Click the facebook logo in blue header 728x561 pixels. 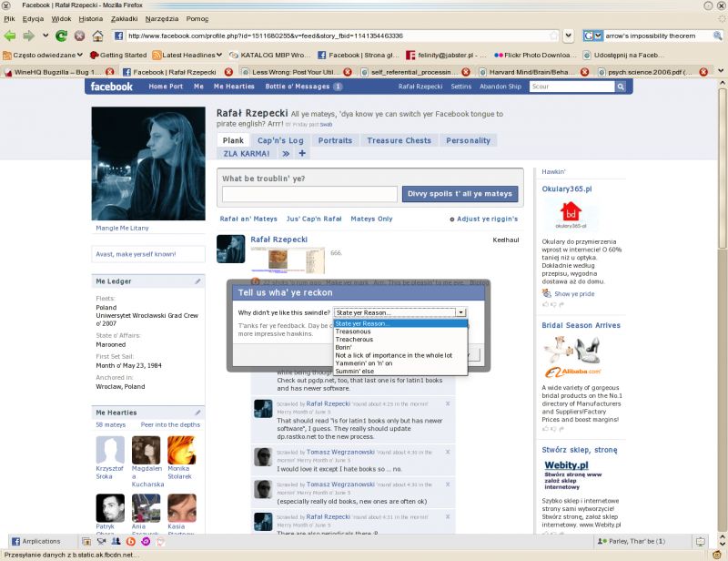pos(111,87)
